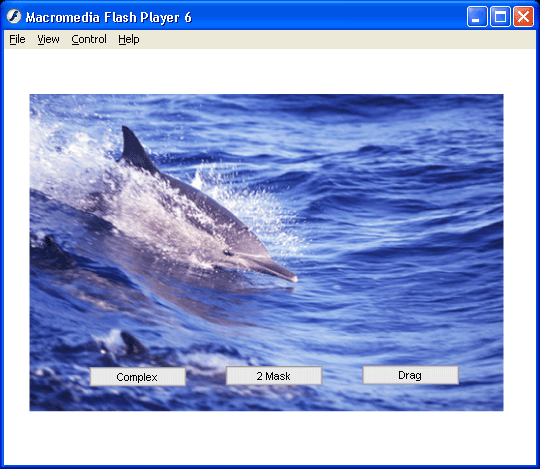540x469 pixels.
Task: Click the Complex button
Action: [x=138, y=377]
